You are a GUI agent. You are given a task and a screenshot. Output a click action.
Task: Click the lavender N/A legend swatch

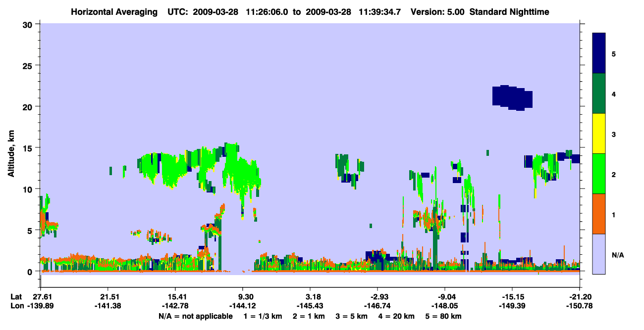[x=599, y=253]
